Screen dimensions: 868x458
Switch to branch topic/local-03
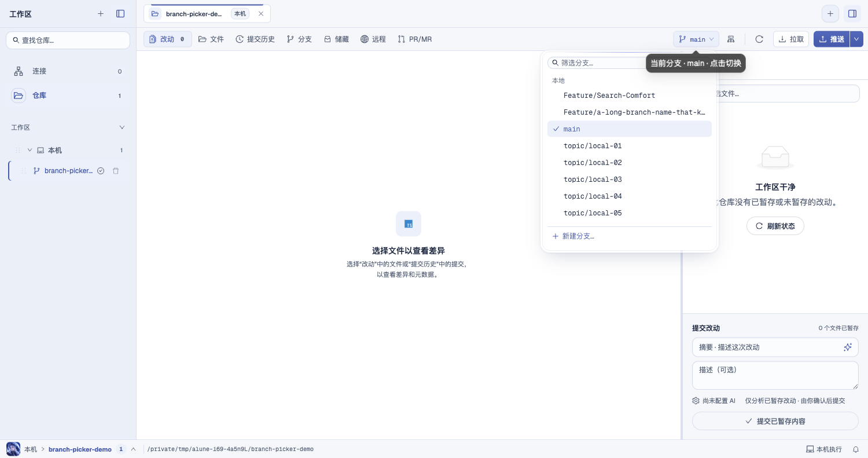point(630,179)
